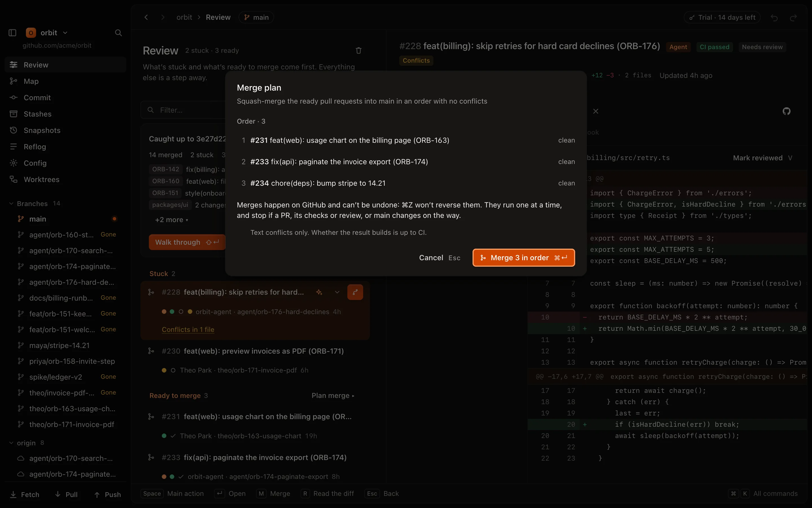Click the undo arrow in the top bar
Image resolution: width=812 pixels, height=508 pixels.
[x=774, y=17]
